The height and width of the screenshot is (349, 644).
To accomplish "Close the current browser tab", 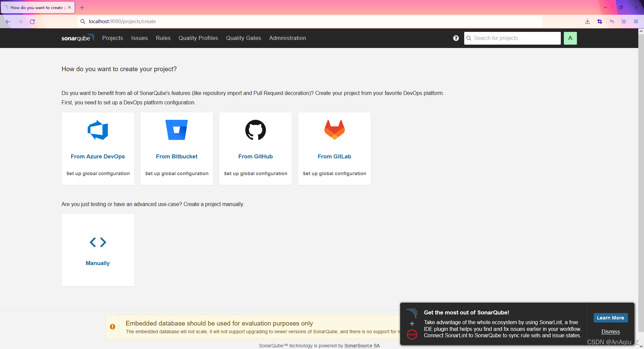I will point(69,7).
